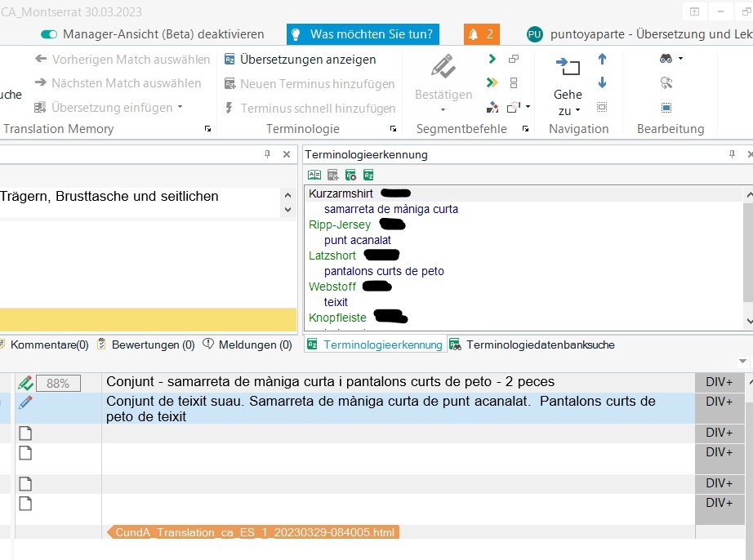Open the termbase viewer icon in Terminologieerkennung
Screen dimensions: 753x560
click(x=314, y=174)
